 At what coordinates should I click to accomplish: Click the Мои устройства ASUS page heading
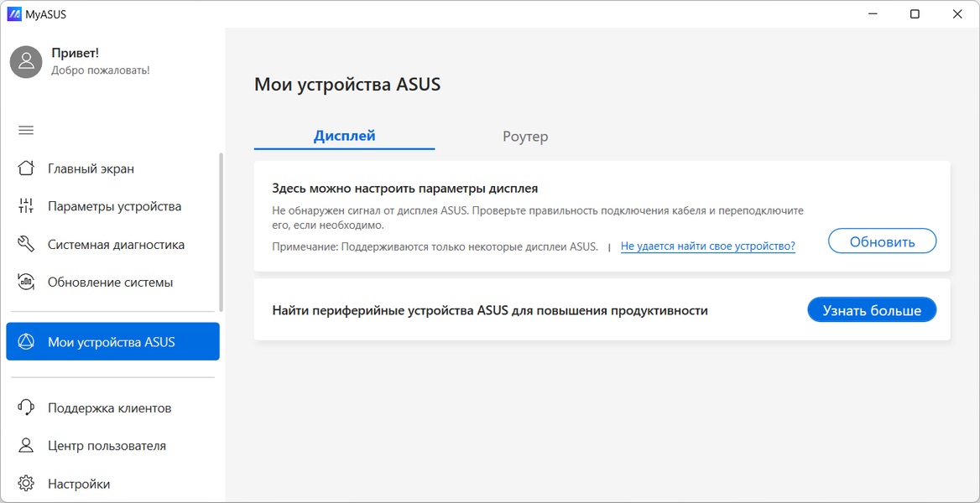(x=347, y=85)
